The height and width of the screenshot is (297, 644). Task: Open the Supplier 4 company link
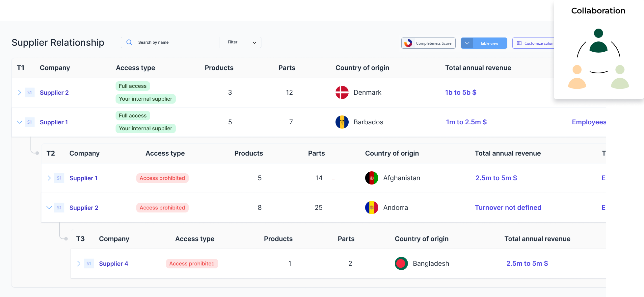click(x=114, y=263)
